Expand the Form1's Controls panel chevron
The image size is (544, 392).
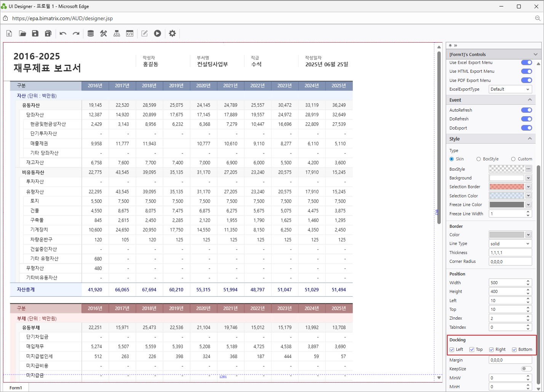536,54
